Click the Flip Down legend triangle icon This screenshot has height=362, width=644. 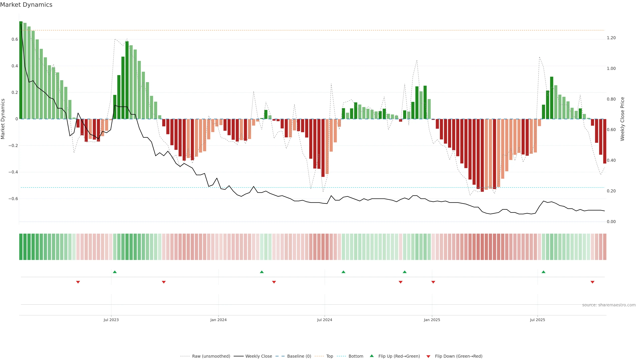[428, 356]
